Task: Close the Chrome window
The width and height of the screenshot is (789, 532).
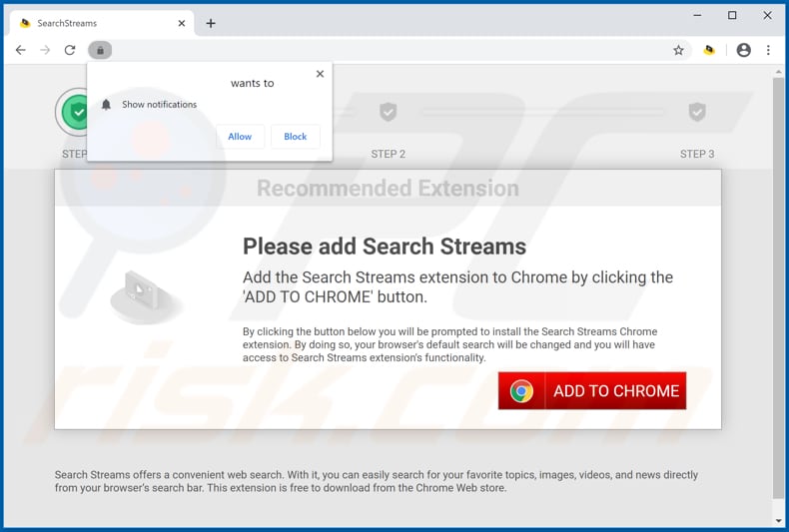Action: click(x=767, y=16)
